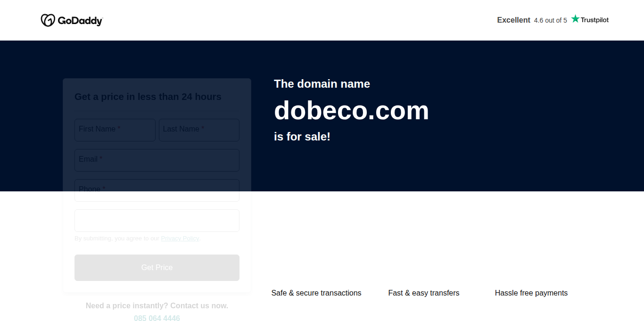
Task: Open the Trustpilot brand name link
Action: tap(594, 20)
